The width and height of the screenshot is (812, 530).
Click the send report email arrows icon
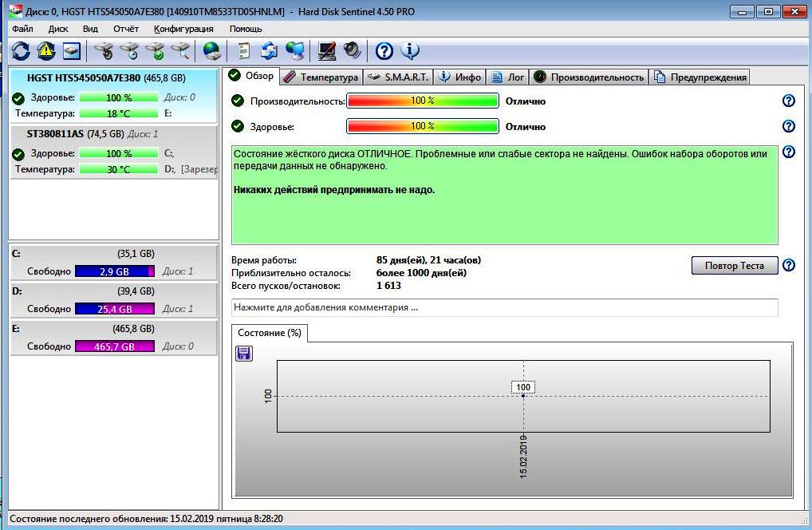[x=269, y=51]
